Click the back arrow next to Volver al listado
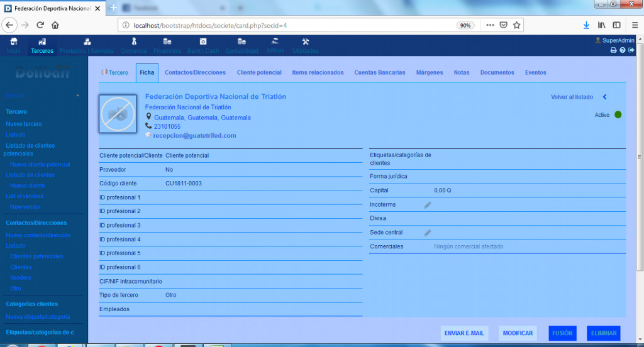The height and width of the screenshot is (347, 644). coord(604,97)
